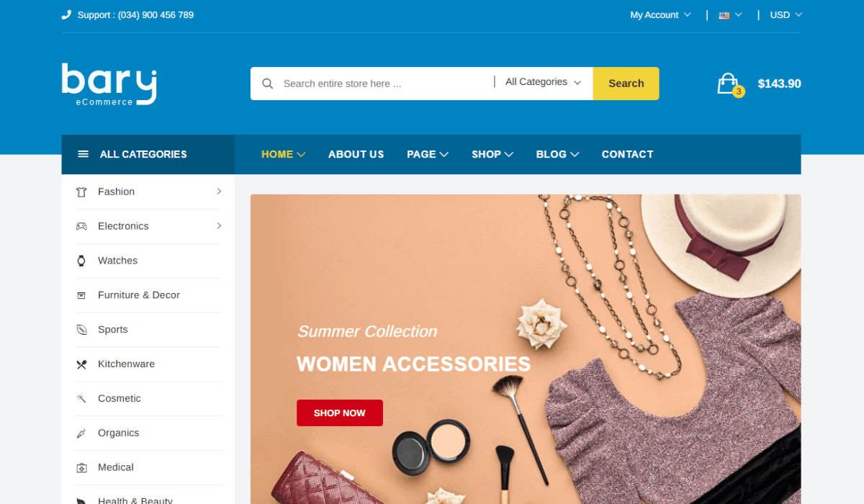The height and width of the screenshot is (504, 864).
Task: Click the yellow Search button
Action: (626, 84)
